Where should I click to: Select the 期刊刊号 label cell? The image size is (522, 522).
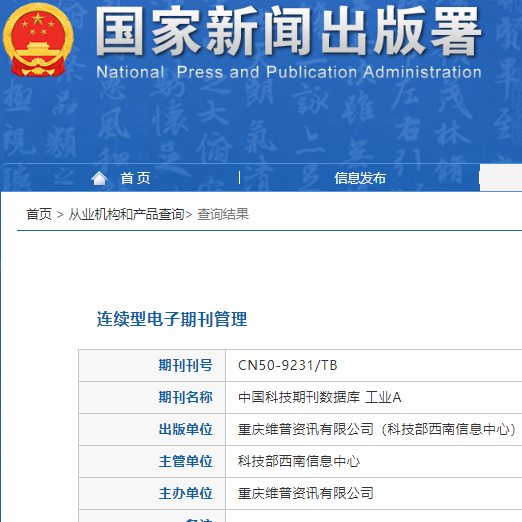(152, 365)
